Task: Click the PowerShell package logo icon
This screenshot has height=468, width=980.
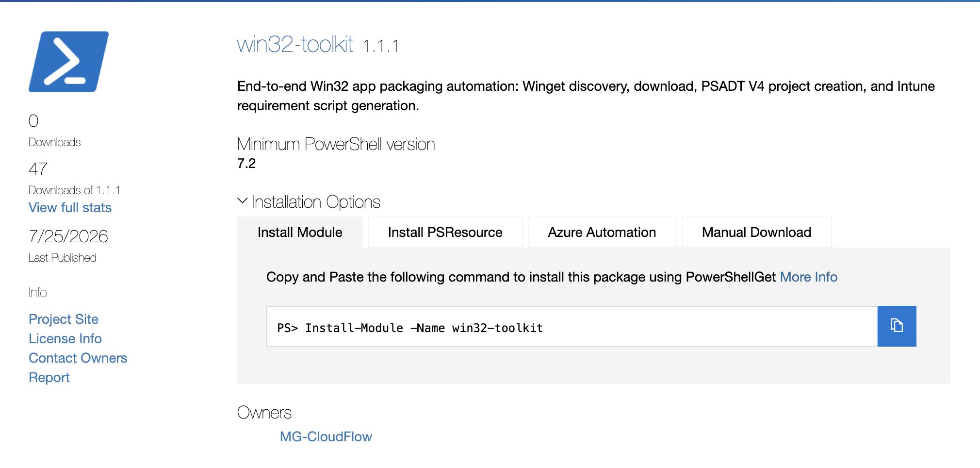Action: pos(68,62)
